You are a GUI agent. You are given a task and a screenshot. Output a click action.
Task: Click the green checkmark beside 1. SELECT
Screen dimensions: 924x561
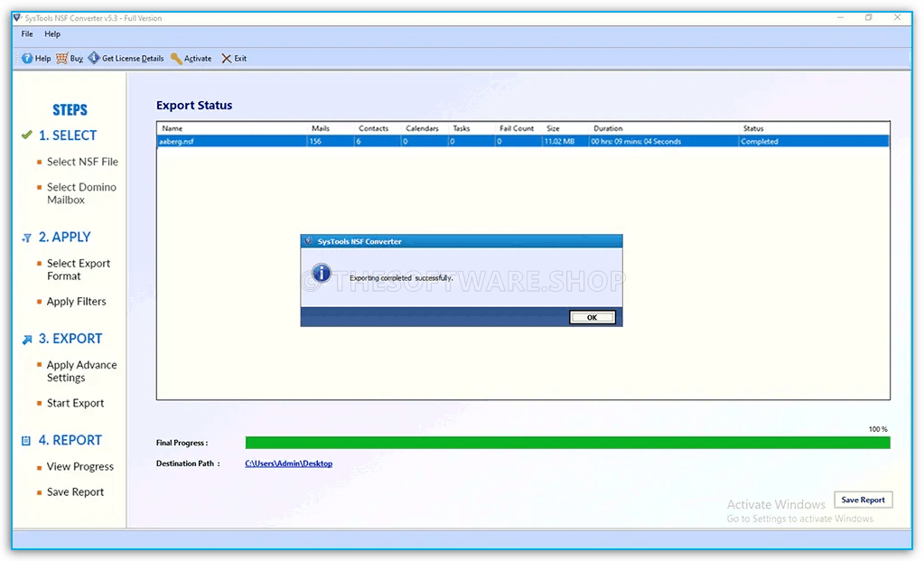(26, 135)
